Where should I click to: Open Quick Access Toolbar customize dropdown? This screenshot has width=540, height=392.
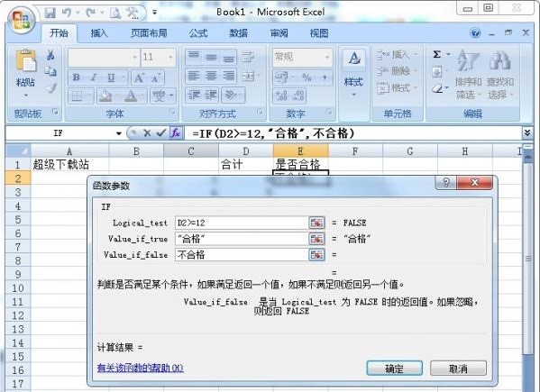(x=155, y=13)
